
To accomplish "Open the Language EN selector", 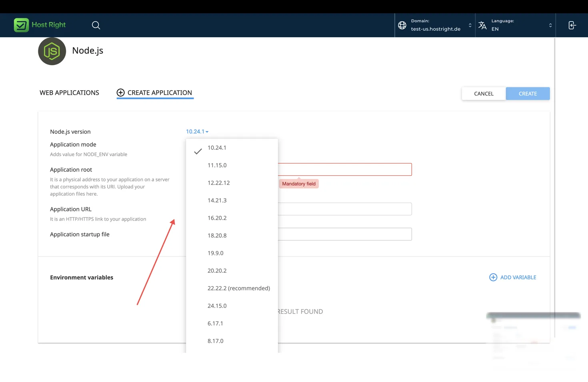I will (516, 25).
